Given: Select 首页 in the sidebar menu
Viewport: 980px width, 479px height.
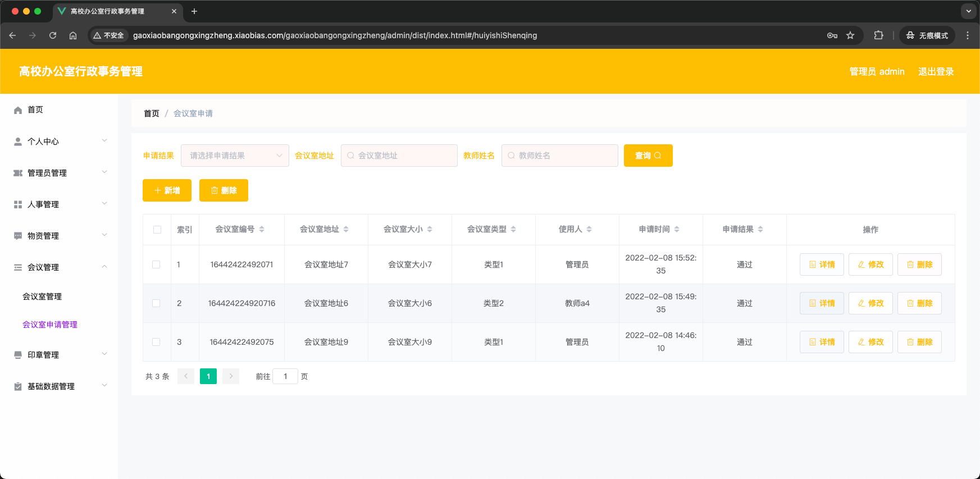Looking at the screenshot, I should pos(35,110).
